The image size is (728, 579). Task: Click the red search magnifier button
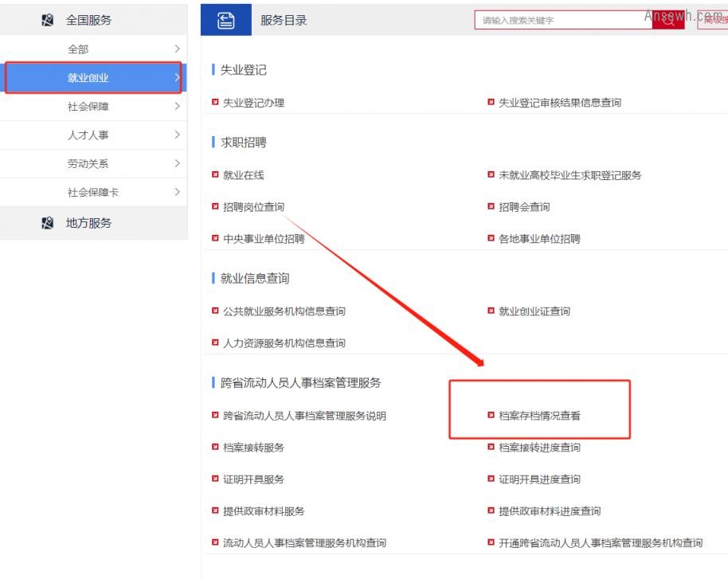click(667, 22)
